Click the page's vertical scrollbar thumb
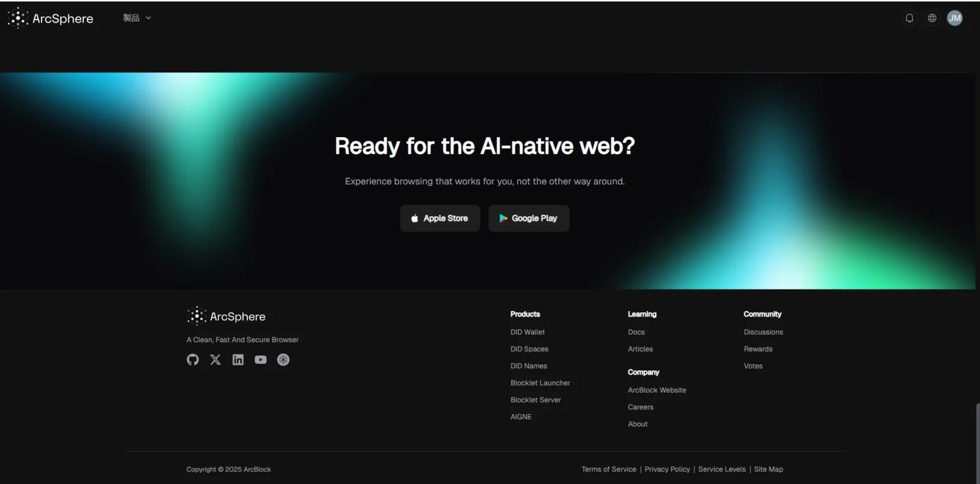980x484 pixels. click(x=978, y=443)
